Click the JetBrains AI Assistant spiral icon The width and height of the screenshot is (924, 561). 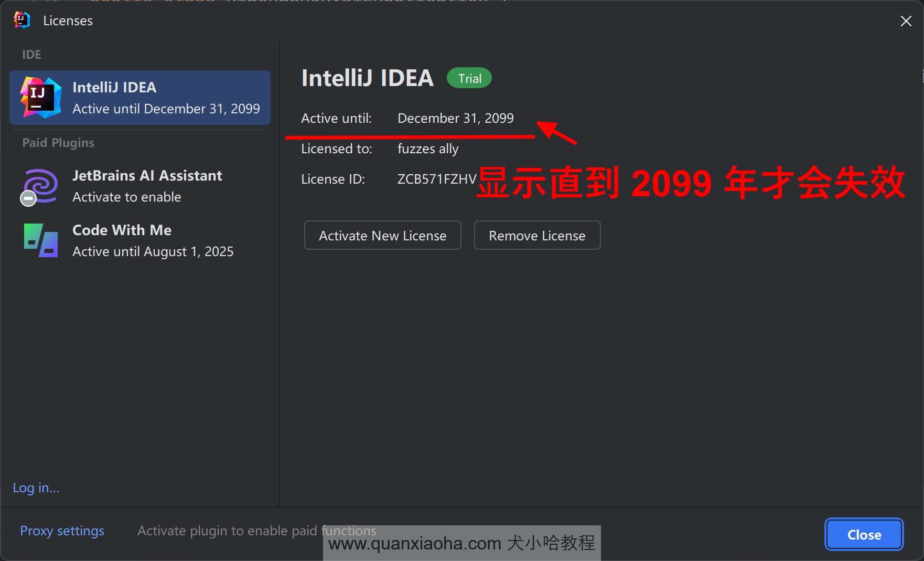(x=39, y=187)
